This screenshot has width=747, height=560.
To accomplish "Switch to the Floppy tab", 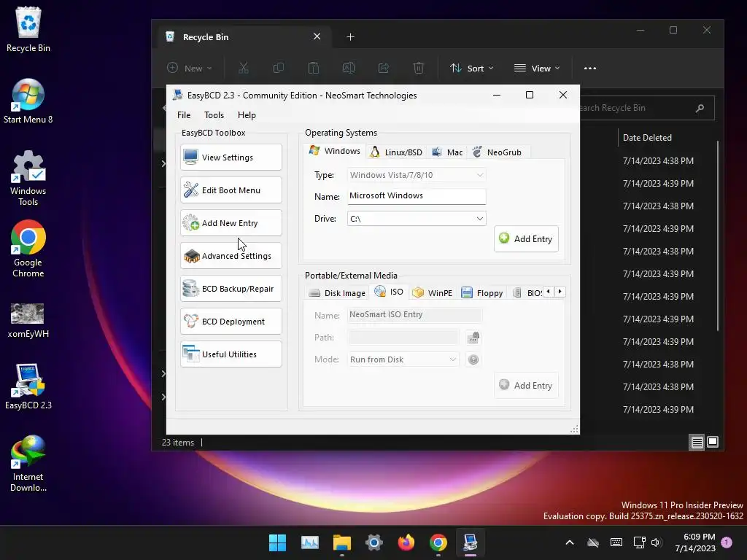I will [482, 293].
